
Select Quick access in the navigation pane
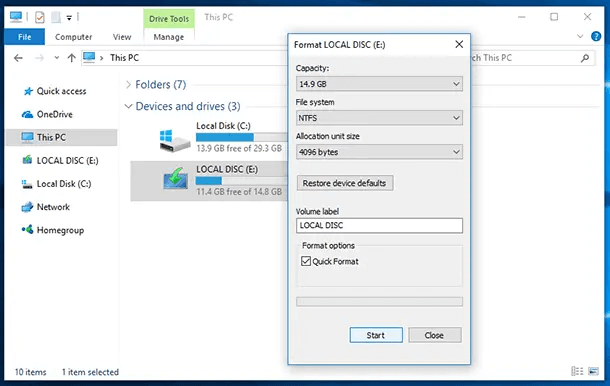[x=61, y=91]
